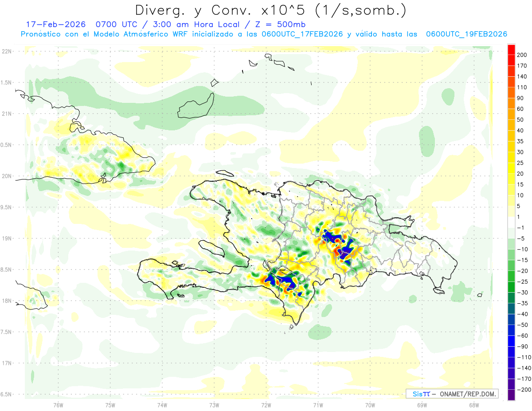Click the positive '15' colorbar value
532x411 pixels.
[521, 184]
